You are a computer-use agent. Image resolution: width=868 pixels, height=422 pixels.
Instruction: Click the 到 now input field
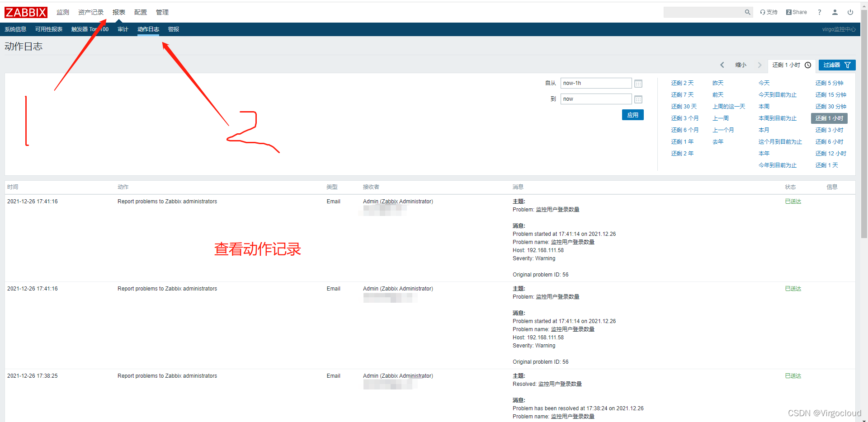596,99
